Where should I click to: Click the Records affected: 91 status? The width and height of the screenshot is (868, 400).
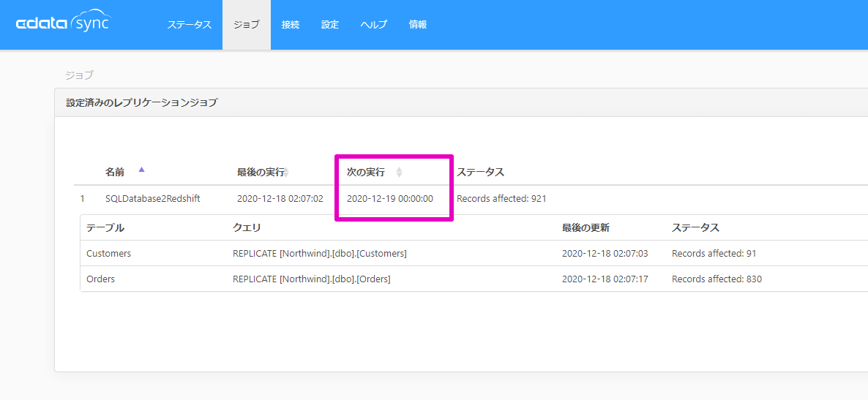[x=714, y=254]
